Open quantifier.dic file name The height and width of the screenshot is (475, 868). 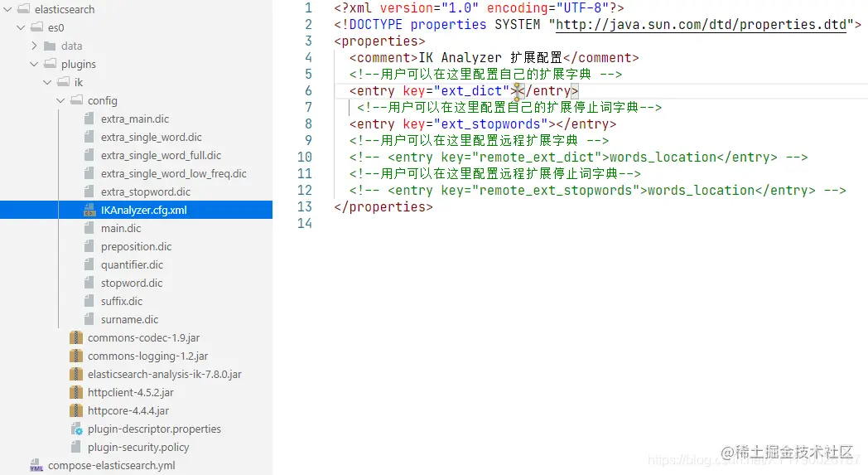(133, 265)
